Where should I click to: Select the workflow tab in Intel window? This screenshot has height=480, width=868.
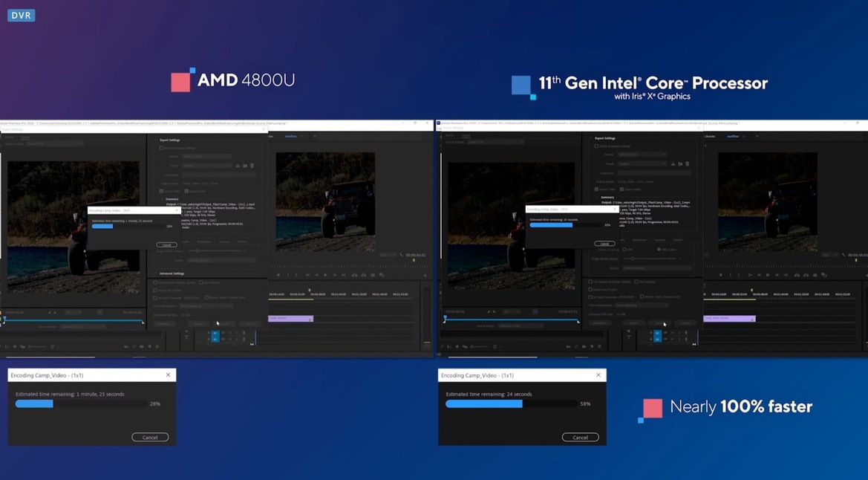(x=733, y=137)
